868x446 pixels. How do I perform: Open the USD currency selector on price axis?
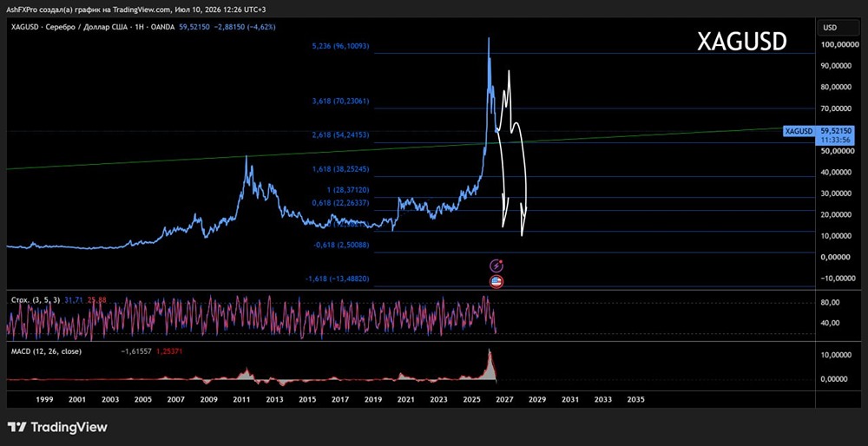[831, 28]
